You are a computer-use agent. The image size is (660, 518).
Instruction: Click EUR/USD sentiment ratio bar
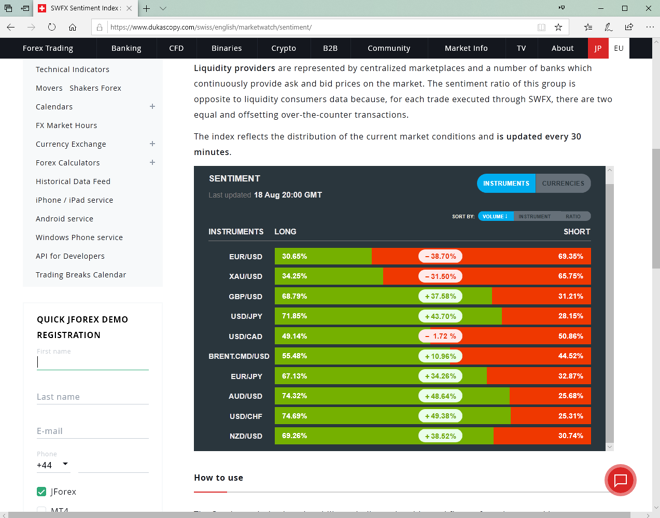click(x=433, y=256)
